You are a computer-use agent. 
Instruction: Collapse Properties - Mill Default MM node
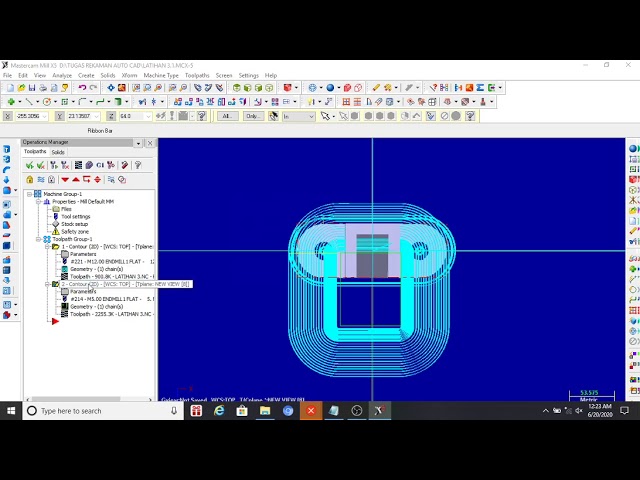click(38, 202)
